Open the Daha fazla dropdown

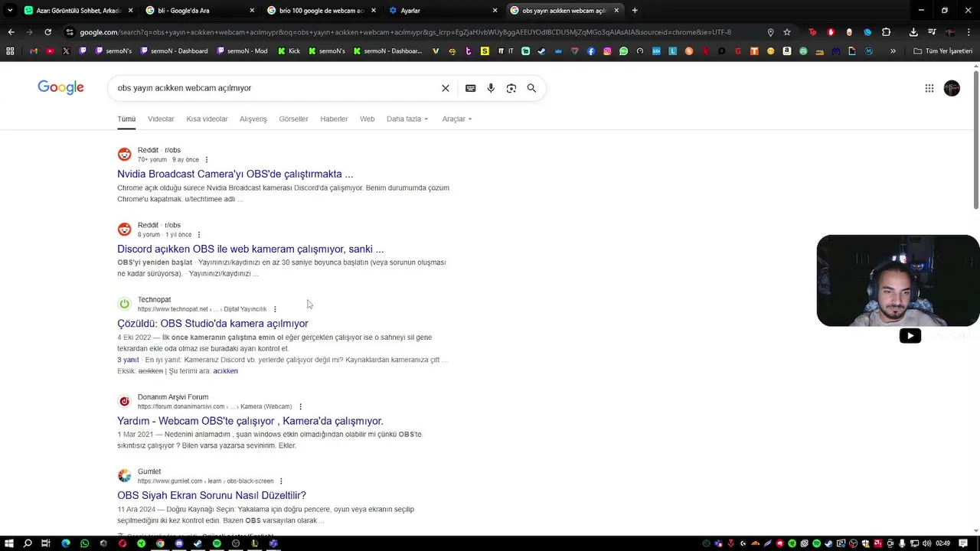click(x=407, y=119)
